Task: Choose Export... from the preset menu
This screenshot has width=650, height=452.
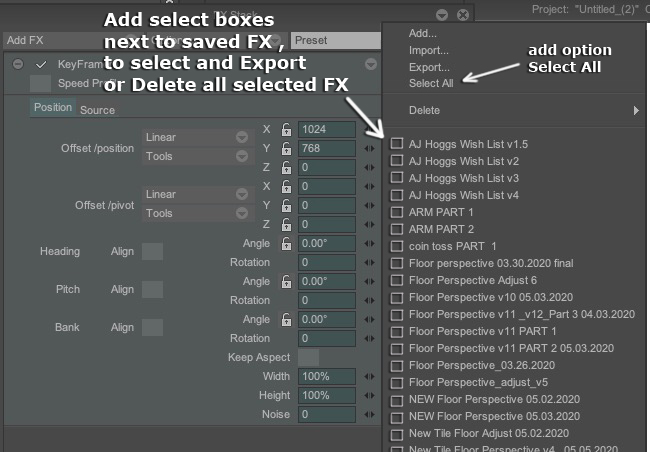Action: coord(429,67)
